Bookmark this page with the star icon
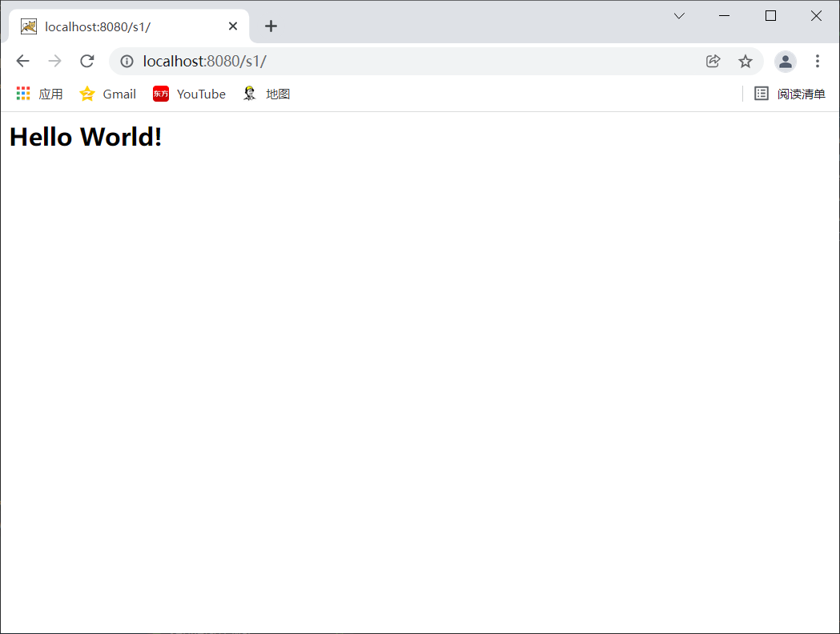This screenshot has width=840, height=634. 746,62
